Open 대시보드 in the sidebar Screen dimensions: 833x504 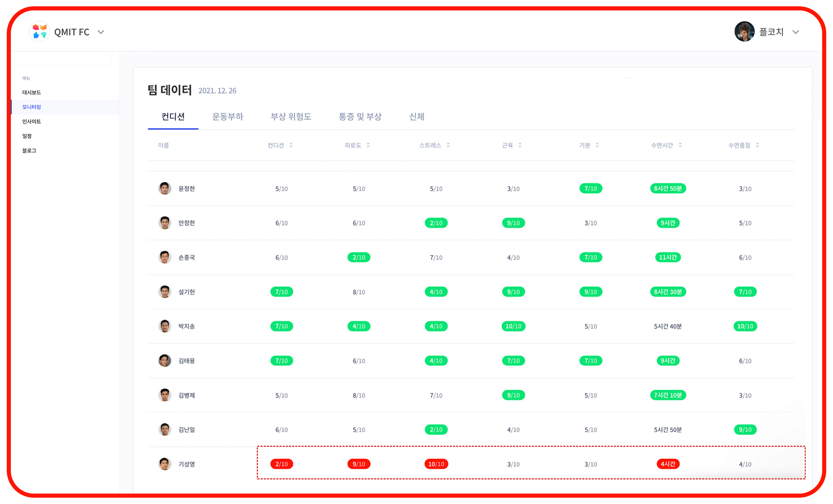click(32, 92)
